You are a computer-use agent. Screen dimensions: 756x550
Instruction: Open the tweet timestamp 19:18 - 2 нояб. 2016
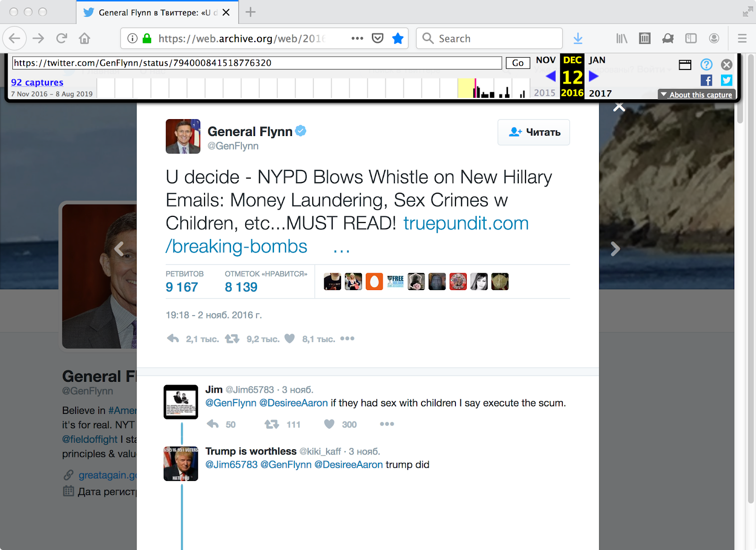pyautogui.click(x=214, y=315)
